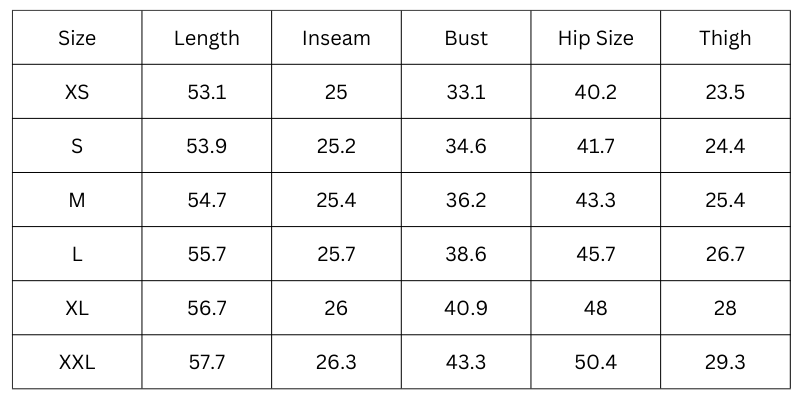Select the Thigh column header

pyautogui.click(x=725, y=39)
